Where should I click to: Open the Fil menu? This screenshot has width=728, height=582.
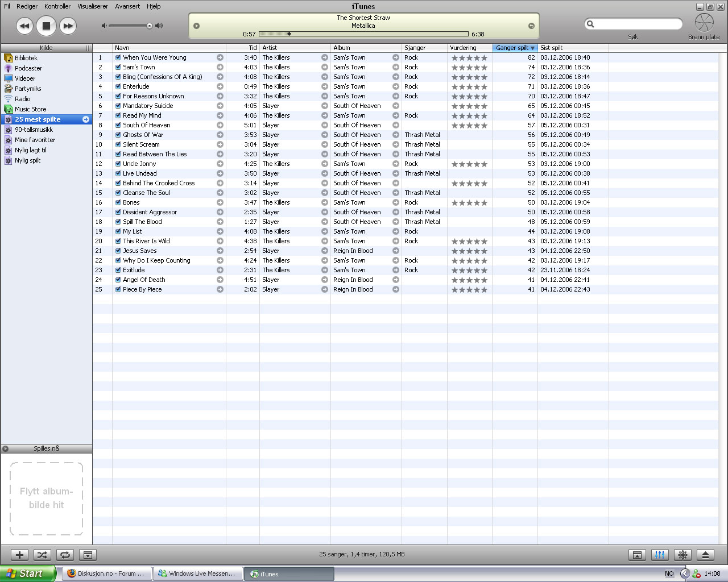(7, 6)
